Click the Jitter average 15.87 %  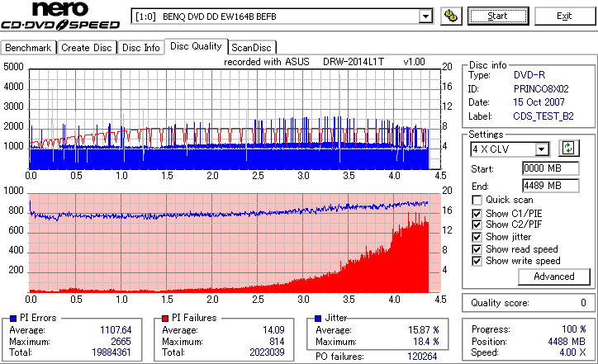[x=424, y=329]
